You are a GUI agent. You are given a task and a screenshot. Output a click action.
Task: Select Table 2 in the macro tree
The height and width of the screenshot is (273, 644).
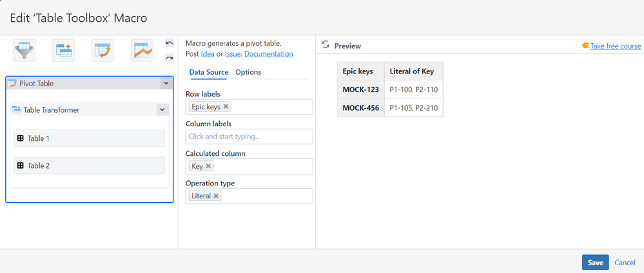(89, 165)
